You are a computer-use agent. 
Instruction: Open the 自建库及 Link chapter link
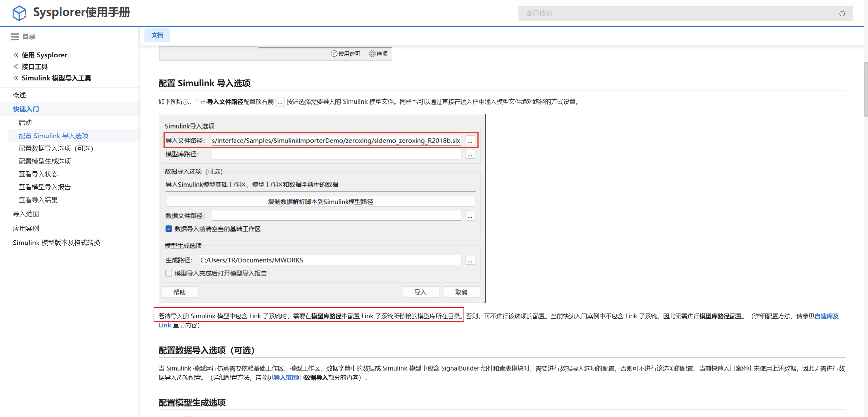pos(826,316)
